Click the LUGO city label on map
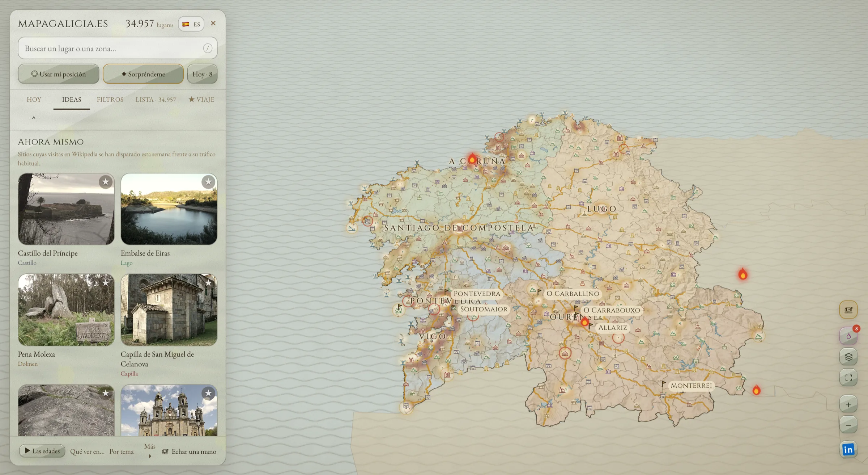Screen dimensions: 868x475 point(601,209)
